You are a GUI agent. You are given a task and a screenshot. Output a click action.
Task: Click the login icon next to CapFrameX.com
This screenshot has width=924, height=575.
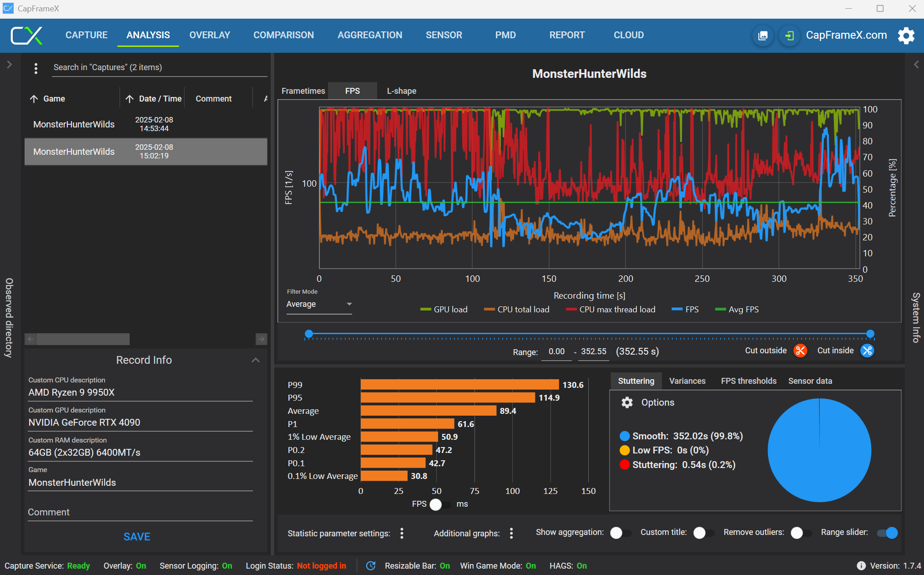tap(789, 36)
